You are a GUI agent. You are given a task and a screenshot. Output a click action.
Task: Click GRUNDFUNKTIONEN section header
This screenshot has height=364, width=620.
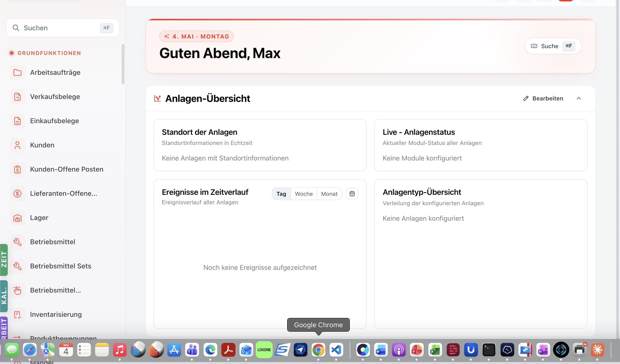click(49, 53)
